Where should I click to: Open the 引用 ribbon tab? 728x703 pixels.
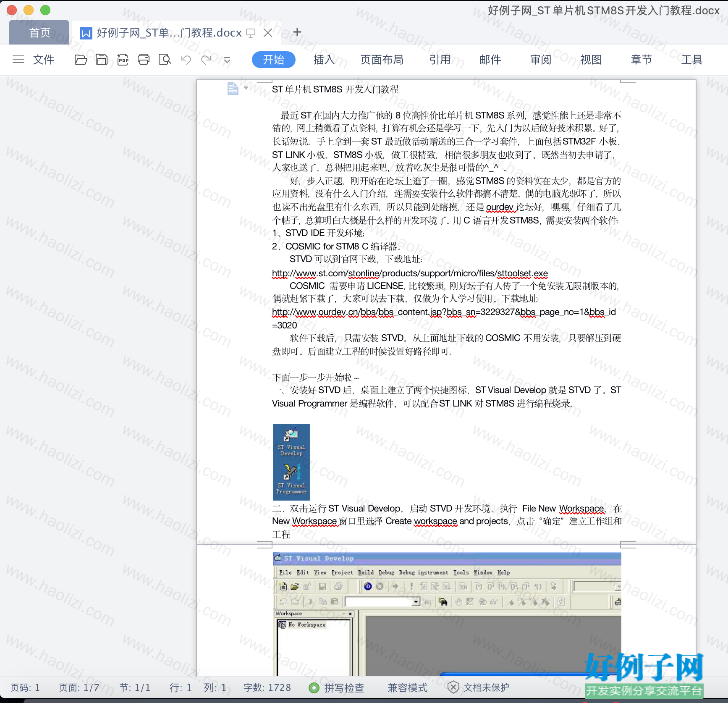tap(440, 60)
